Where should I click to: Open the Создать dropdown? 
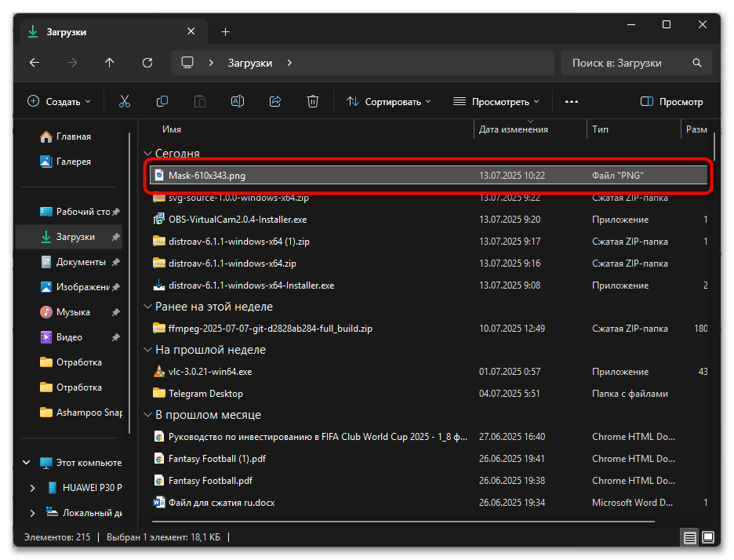pyautogui.click(x=59, y=102)
